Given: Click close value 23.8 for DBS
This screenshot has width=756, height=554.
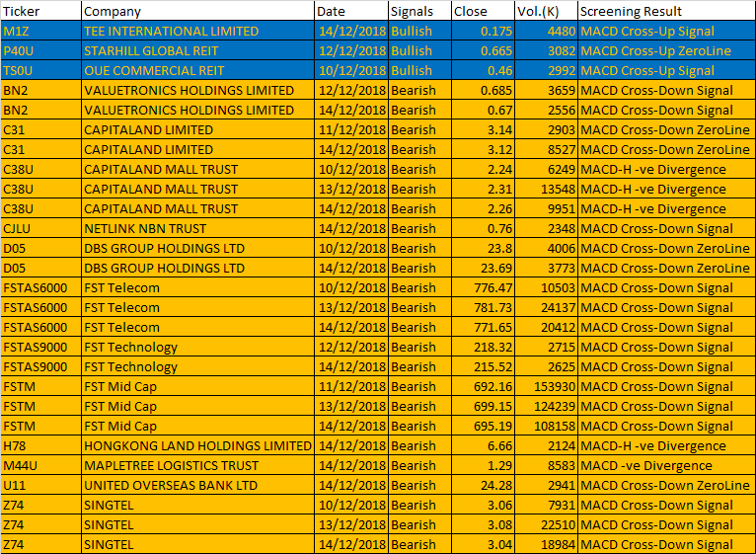Looking at the screenshot, I should [x=483, y=249].
